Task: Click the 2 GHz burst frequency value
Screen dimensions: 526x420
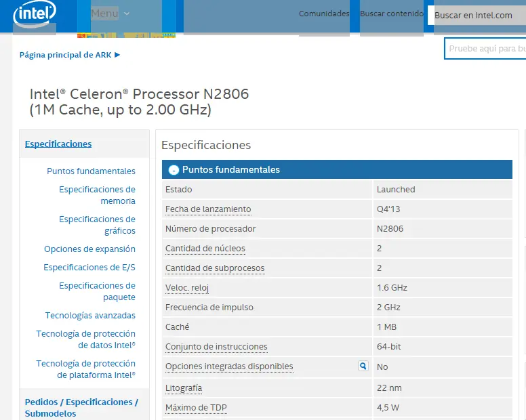Action: [388, 308]
